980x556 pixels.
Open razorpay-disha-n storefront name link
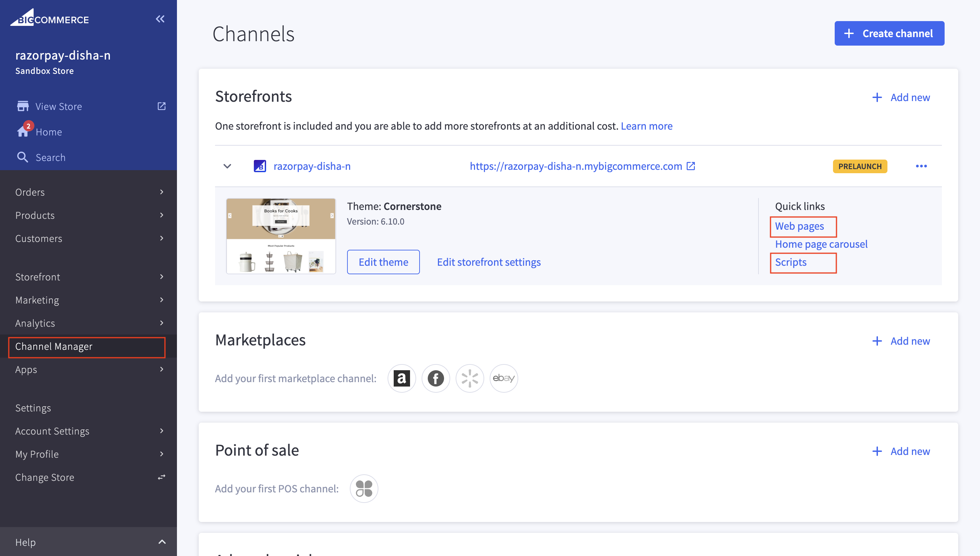click(x=312, y=166)
